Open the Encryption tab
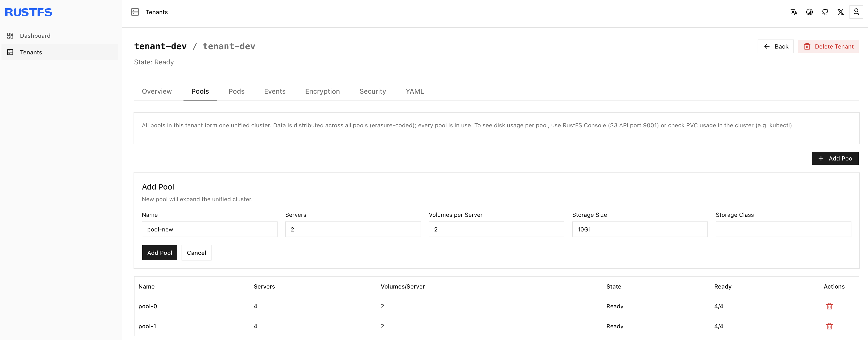 coord(322,91)
